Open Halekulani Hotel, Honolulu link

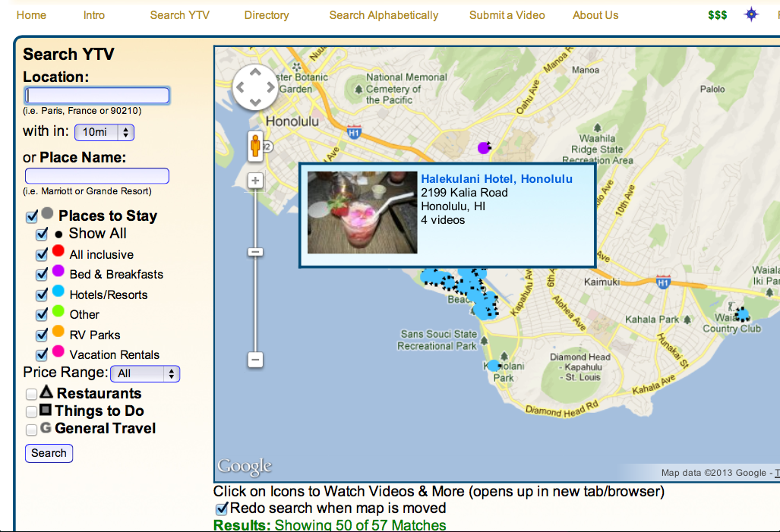tap(497, 179)
